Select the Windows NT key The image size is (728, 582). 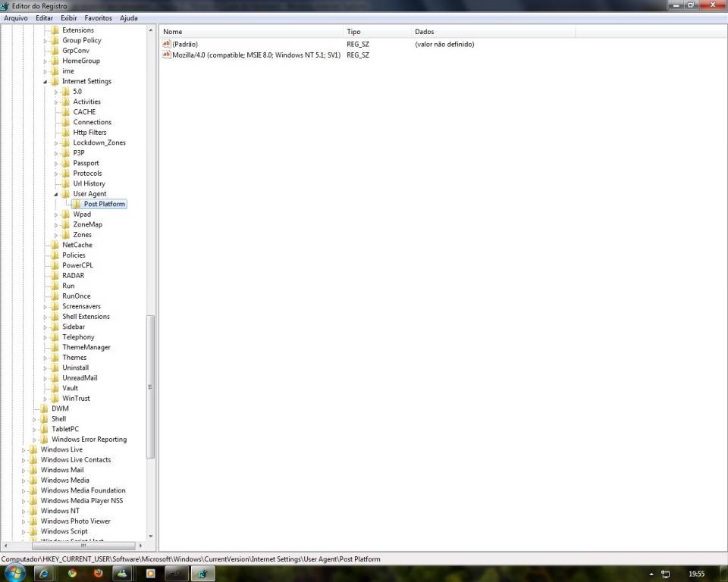(60, 511)
